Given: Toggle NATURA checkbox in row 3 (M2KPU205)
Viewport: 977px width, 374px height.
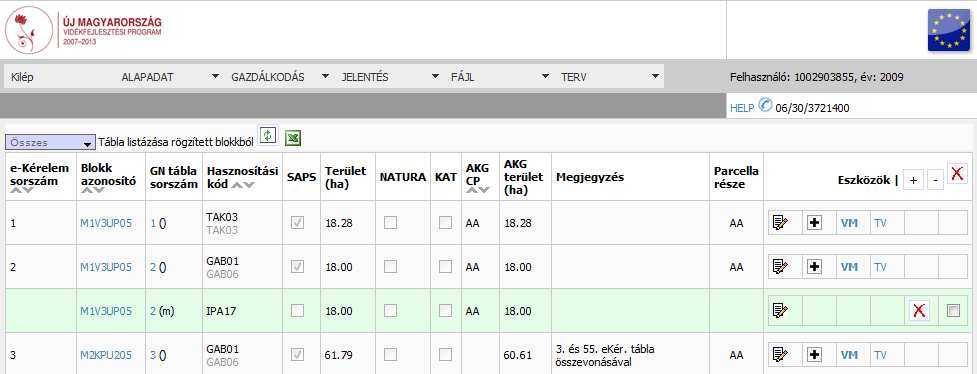Looking at the screenshot, I should pyautogui.click(x=391, y=355).
